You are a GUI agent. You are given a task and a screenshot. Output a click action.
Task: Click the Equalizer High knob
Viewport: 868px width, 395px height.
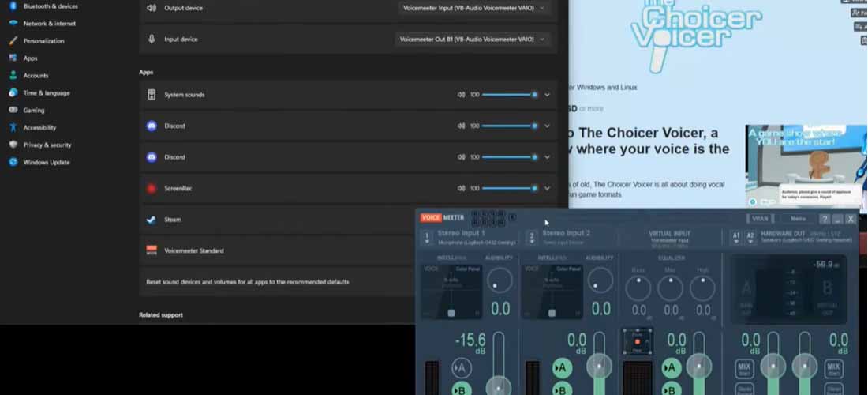pyautogui.click(x=702, y=288)
